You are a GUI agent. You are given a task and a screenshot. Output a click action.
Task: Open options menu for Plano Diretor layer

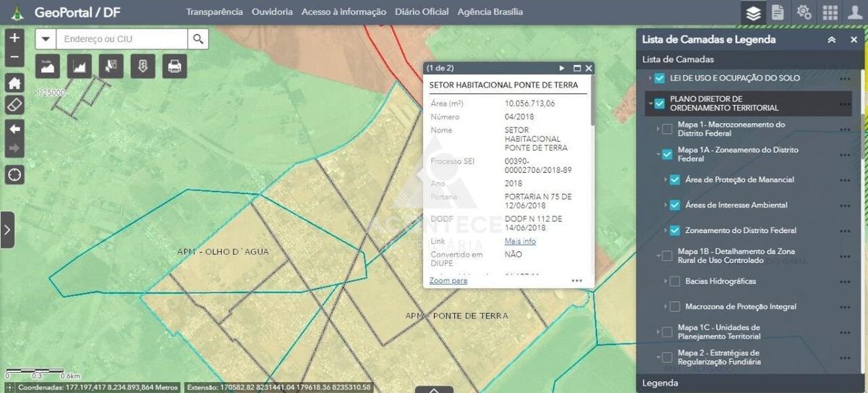[845, 103]
